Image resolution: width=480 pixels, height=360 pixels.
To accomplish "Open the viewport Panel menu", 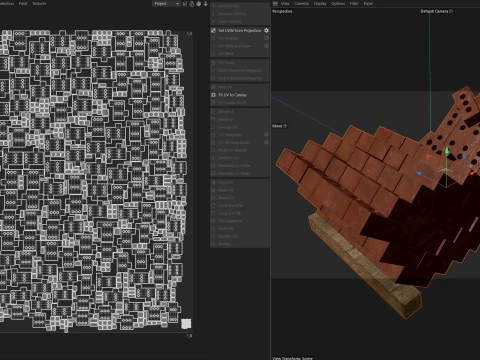I will 368,4.
